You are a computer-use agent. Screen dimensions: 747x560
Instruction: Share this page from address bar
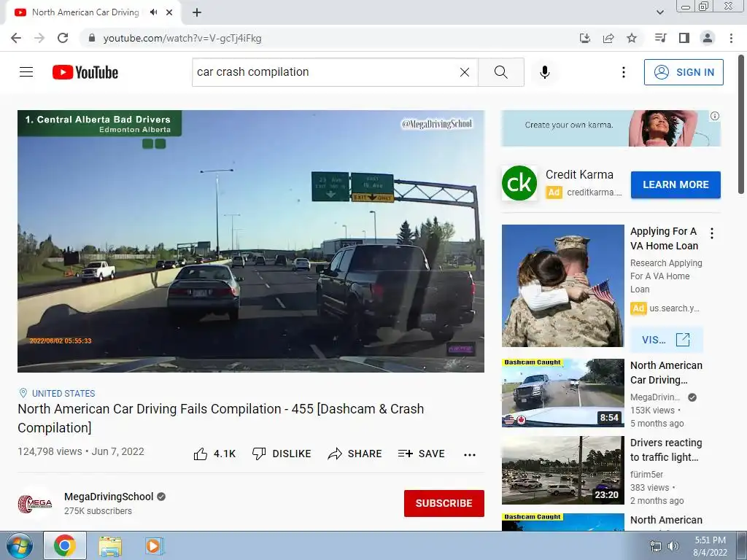pos(608,38)
